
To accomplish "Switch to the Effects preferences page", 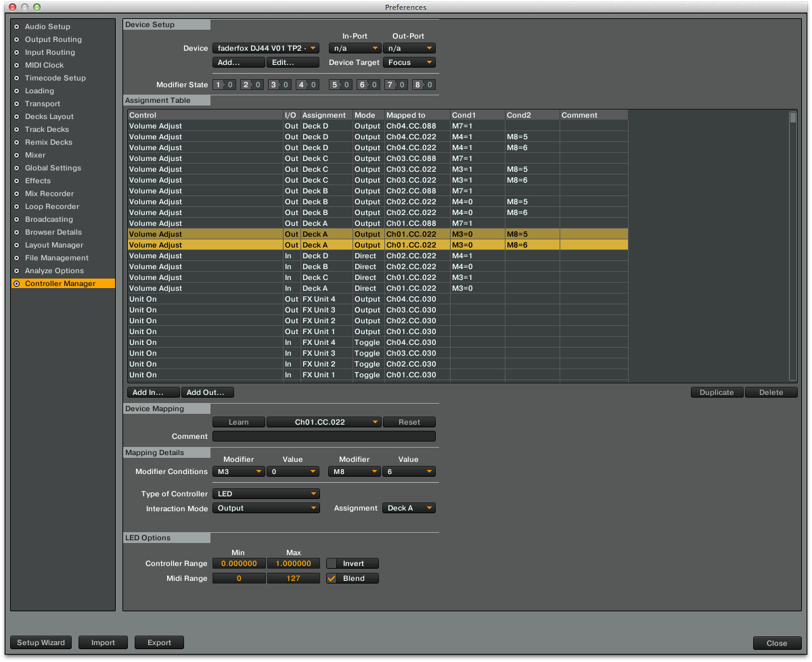I will click(38, 181).
